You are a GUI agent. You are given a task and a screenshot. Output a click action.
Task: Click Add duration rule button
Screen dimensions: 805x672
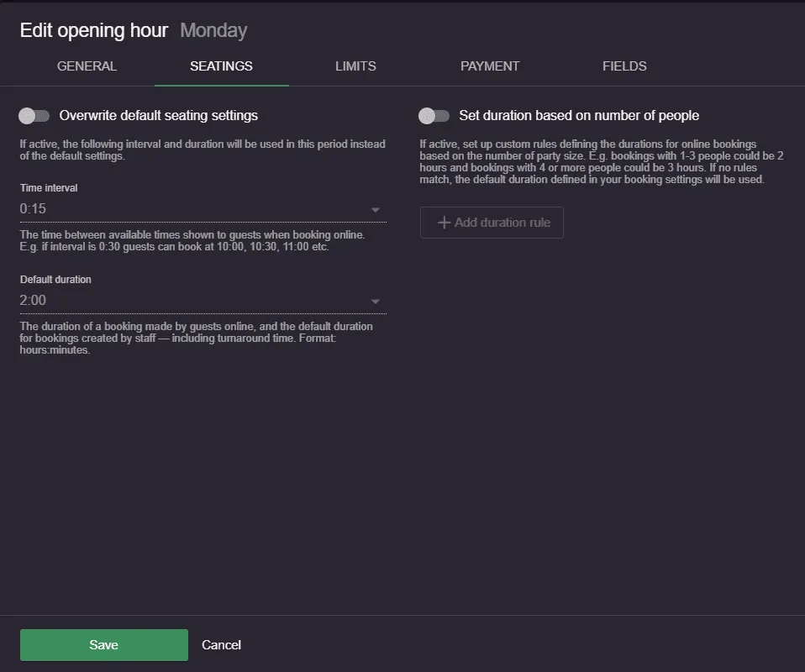pyautogui.click(x=492, y=223)
